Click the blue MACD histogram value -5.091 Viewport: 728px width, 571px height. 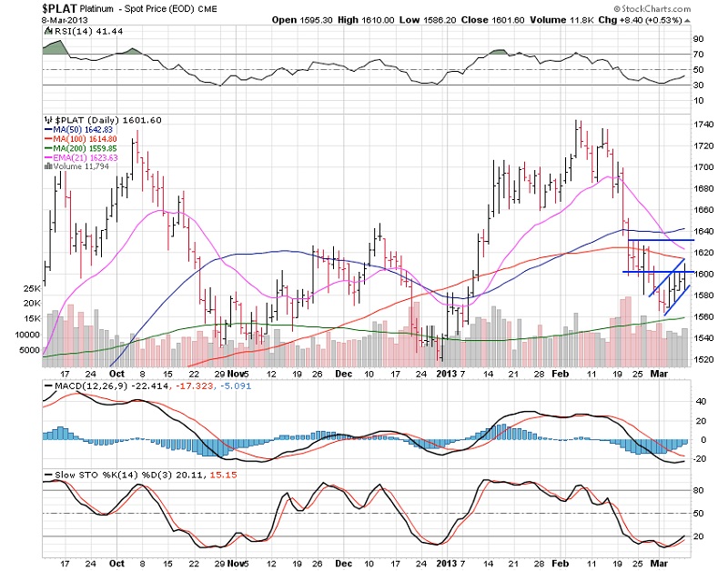(236, 386)
